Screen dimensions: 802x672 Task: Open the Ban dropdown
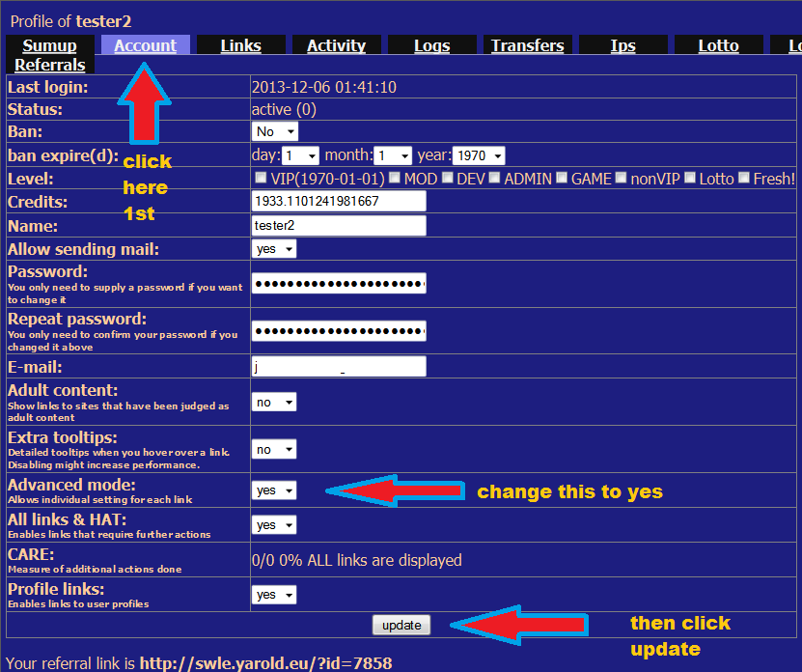[275, 131]
